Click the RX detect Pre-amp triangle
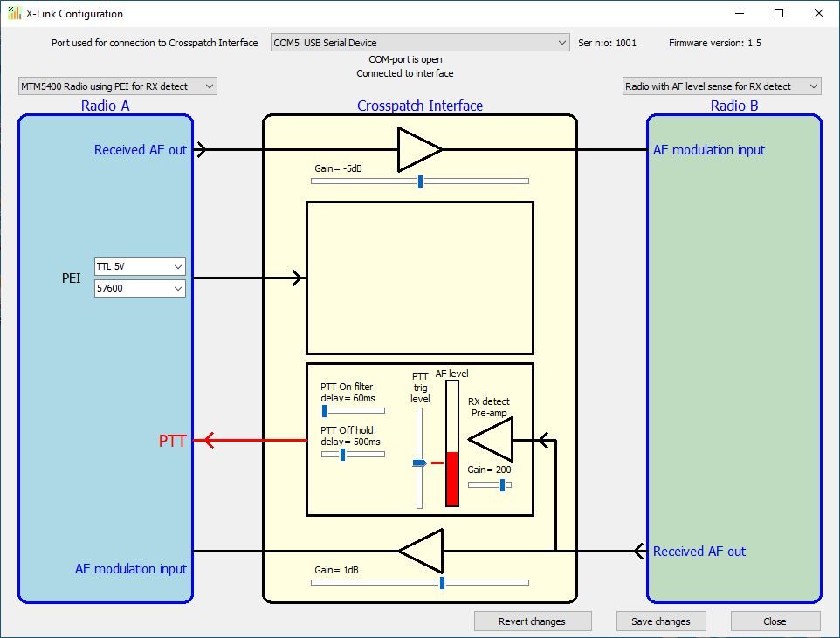 (x=493, y=439)
